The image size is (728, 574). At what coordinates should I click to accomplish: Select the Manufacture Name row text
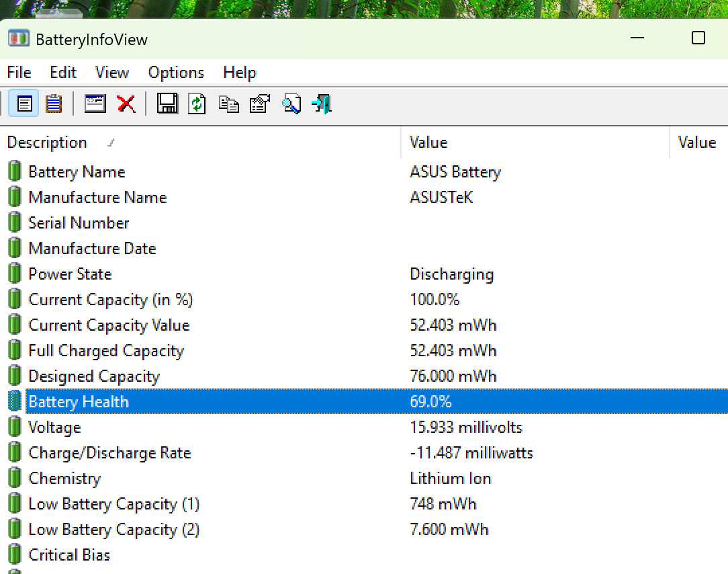click(97, 197)
